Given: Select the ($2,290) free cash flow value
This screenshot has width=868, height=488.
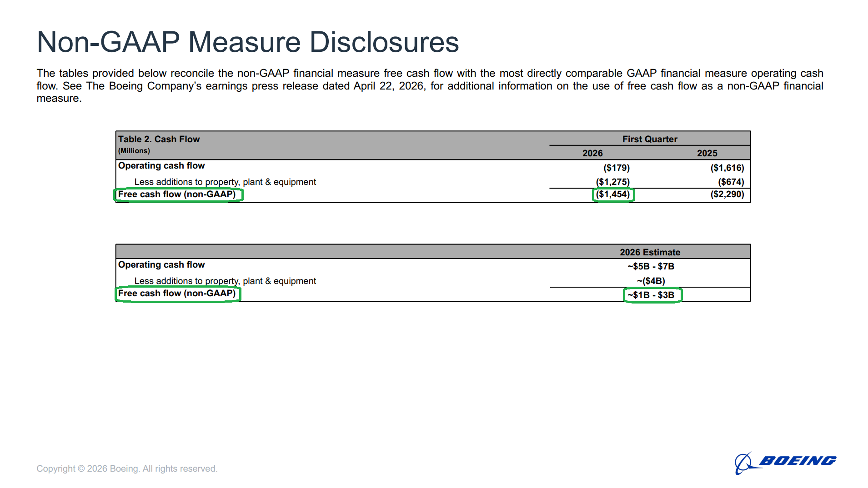Looking at the screenshot, I should (727, 194).
